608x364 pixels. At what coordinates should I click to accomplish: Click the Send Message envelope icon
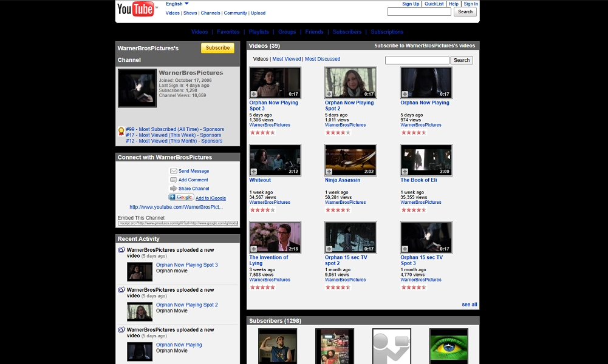[x=173, y=170]
